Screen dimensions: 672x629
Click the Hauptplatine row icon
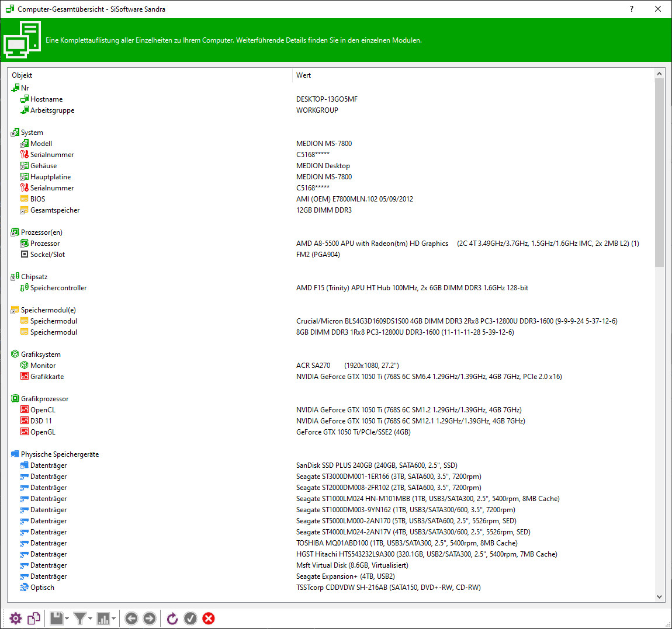point(25,177)
